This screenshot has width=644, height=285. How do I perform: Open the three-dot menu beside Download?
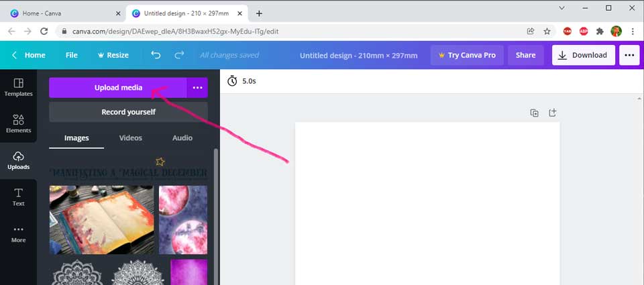629,55
